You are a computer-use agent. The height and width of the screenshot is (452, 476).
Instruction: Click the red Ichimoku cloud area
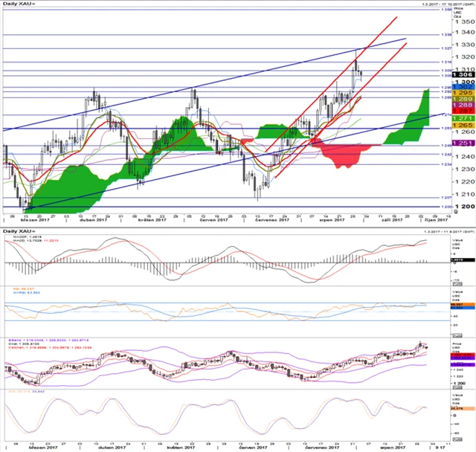coord(344,155)
